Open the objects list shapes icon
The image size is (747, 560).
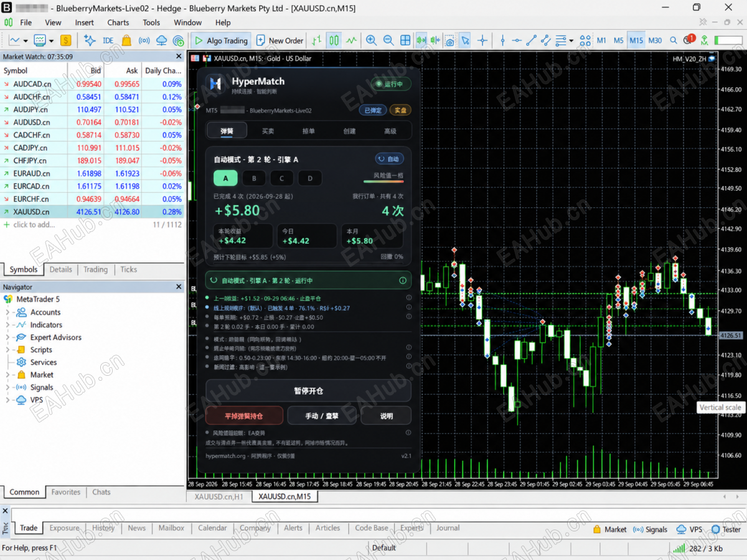pyautogui.click(x=585, y=40)
